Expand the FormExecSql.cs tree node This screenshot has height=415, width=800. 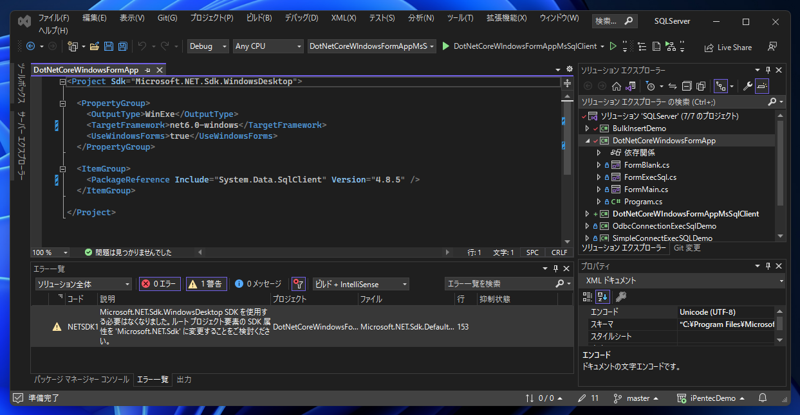click(x=599, y=178)
